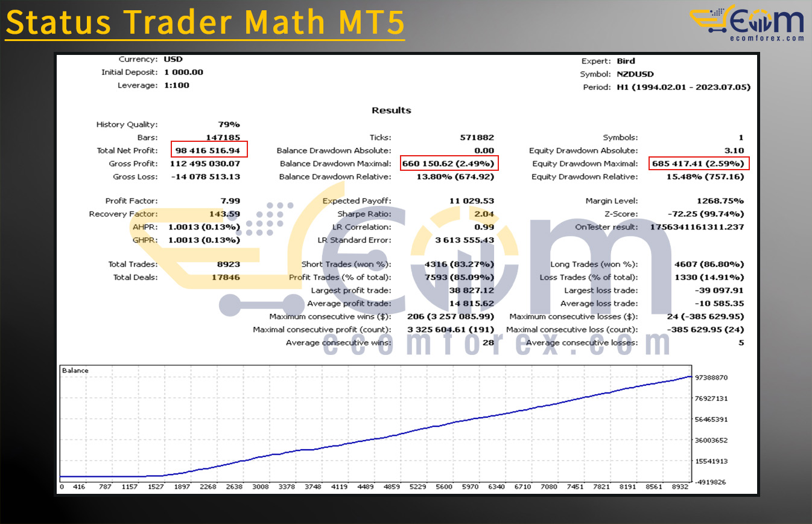Click the Profit Trades value 7593 (85.09%)
The image size is (812, 524).
pyautogui.click(x=460, y=278)
